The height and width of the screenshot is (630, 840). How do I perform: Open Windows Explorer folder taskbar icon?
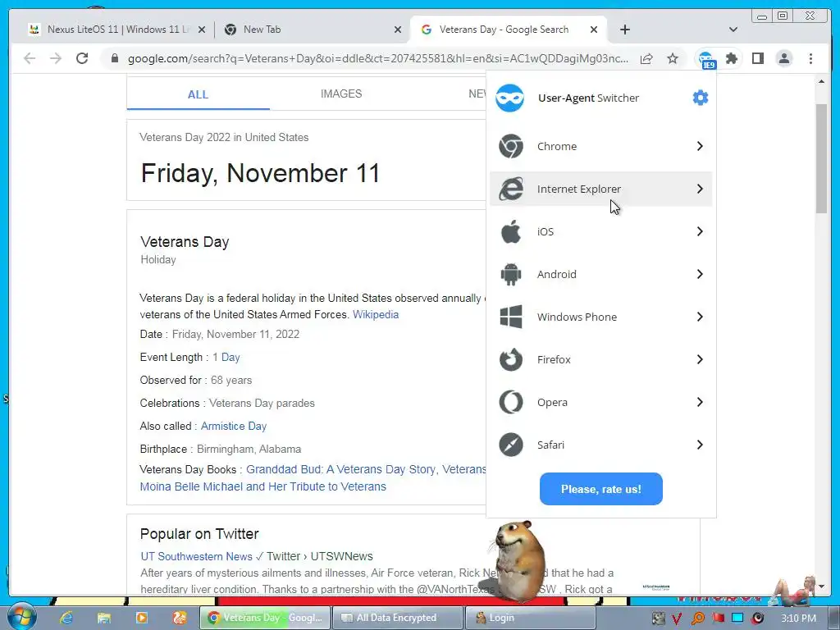pyautogui.click(x=104, y=617)
